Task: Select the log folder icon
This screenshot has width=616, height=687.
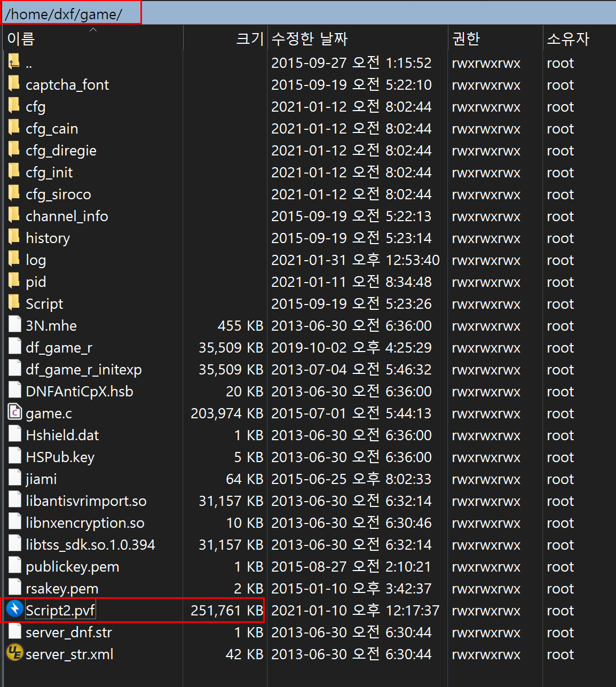Action: 14,260
